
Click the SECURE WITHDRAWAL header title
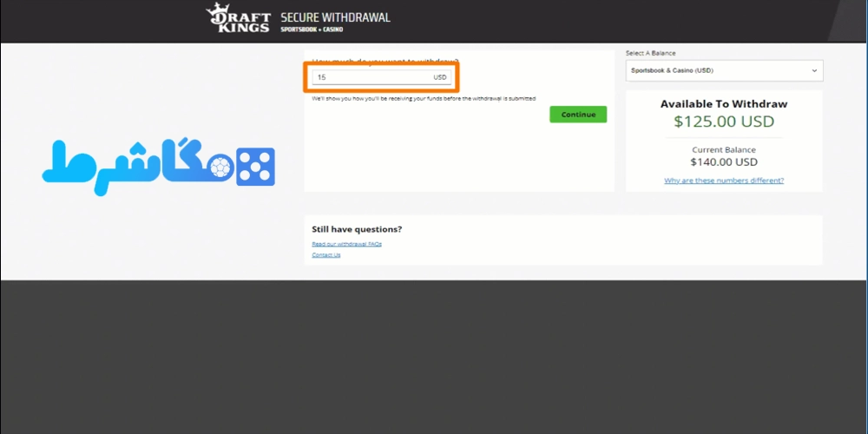[x=335, y=17]
